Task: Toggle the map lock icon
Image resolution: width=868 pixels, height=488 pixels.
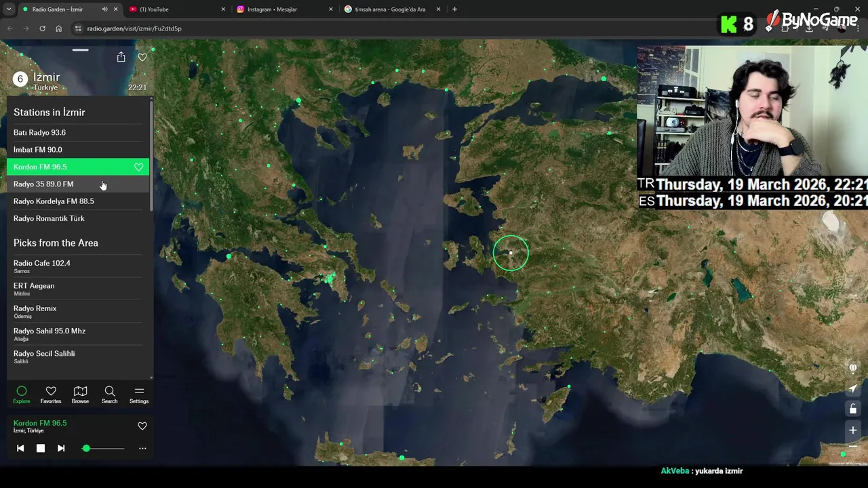Action: pyautogui.click(x=853, y=409)
